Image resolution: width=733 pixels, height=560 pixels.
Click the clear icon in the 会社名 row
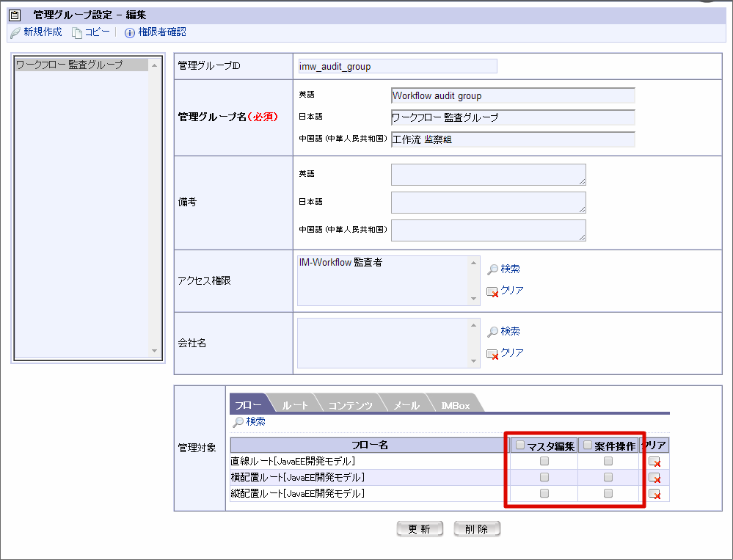[492, 354]
